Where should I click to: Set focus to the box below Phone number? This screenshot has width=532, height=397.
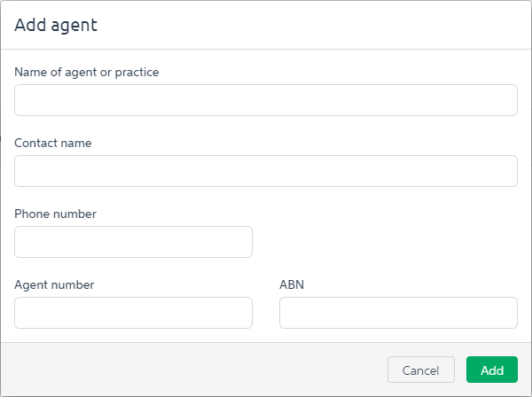[133, 242]
